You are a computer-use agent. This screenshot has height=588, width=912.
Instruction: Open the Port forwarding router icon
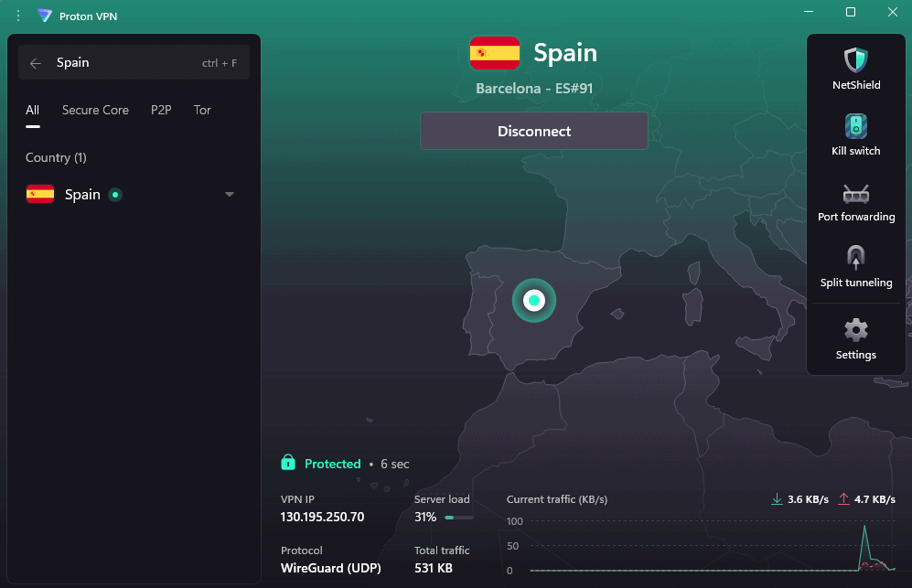tap(855, 194)
